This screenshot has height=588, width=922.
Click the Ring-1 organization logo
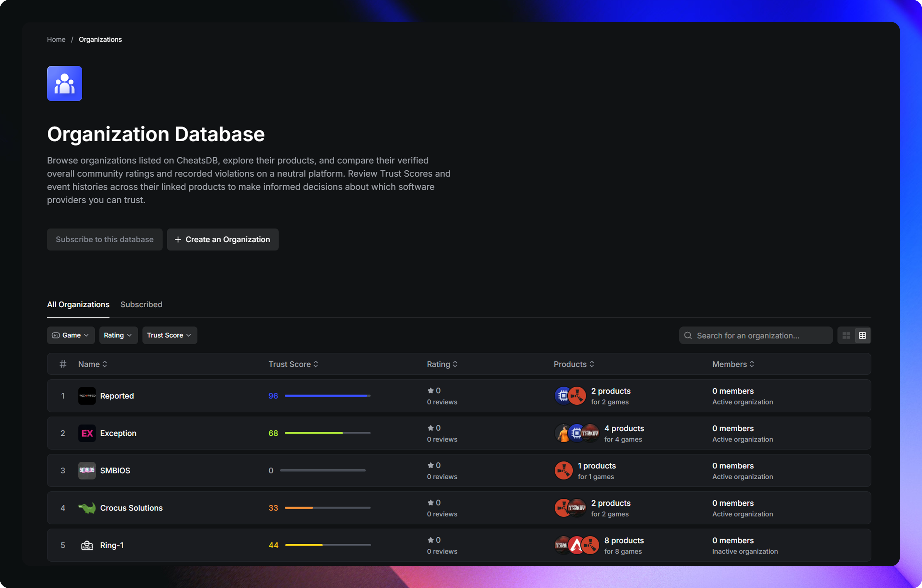coord(87,545)
